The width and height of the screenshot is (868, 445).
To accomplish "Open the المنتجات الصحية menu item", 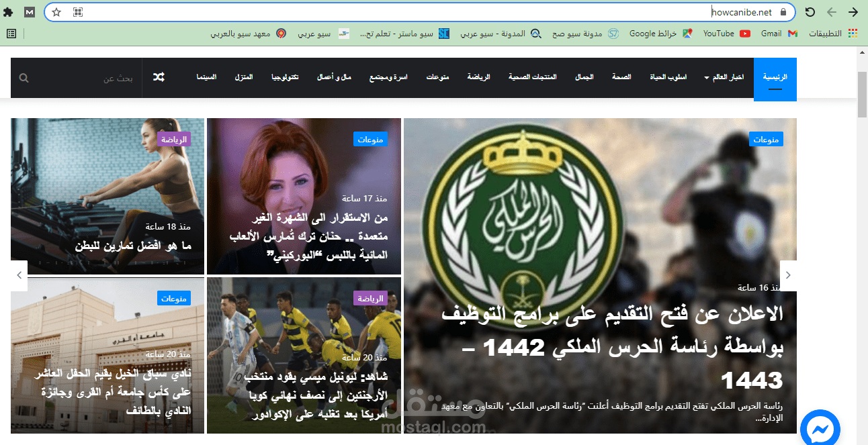I will pos(533,77).
